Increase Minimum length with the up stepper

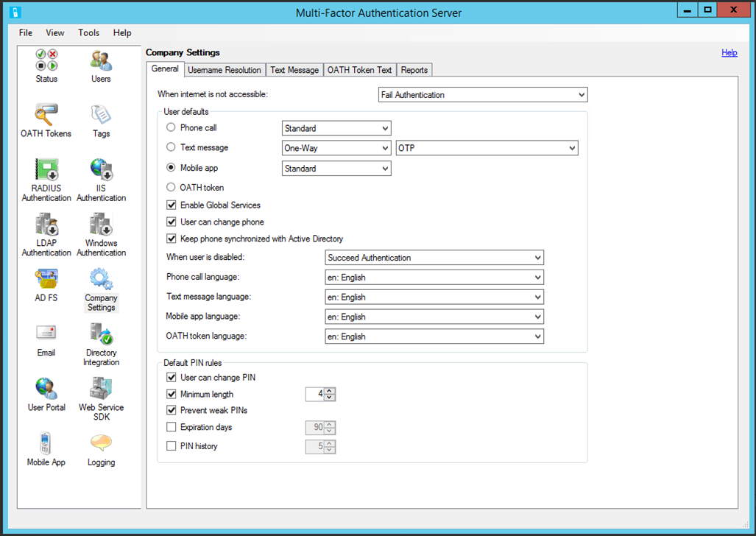tap(328, 391)
